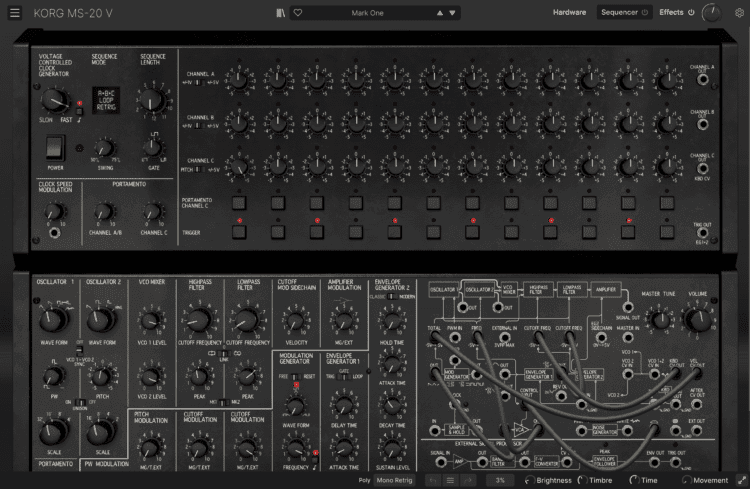This screenshot has width=750, height=489.
Task: Click the Master In patch jack
Action: (x=628, y=338)
